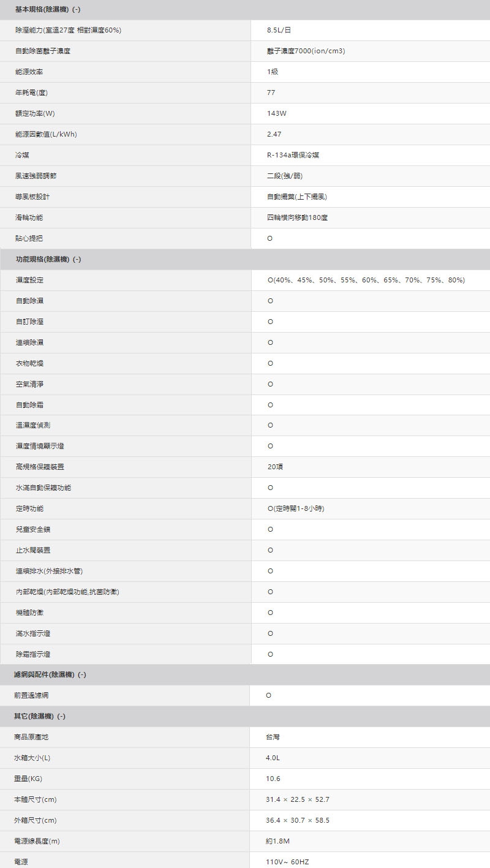Select the 143W rated power value
Screen dimensions: 490x868
pyautogui.click(x=277, y=113)
